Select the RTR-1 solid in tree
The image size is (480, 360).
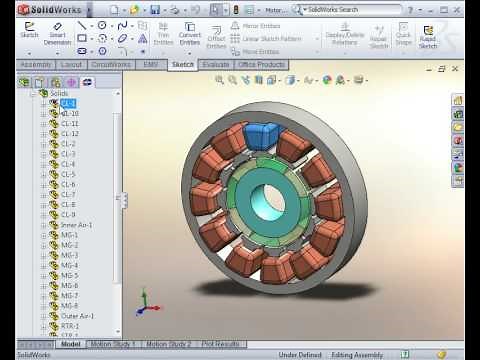click(x=70, y=326)
